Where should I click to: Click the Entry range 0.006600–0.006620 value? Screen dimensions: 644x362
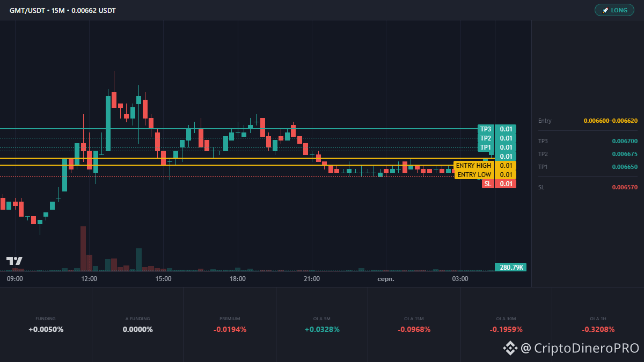[611, 121]
